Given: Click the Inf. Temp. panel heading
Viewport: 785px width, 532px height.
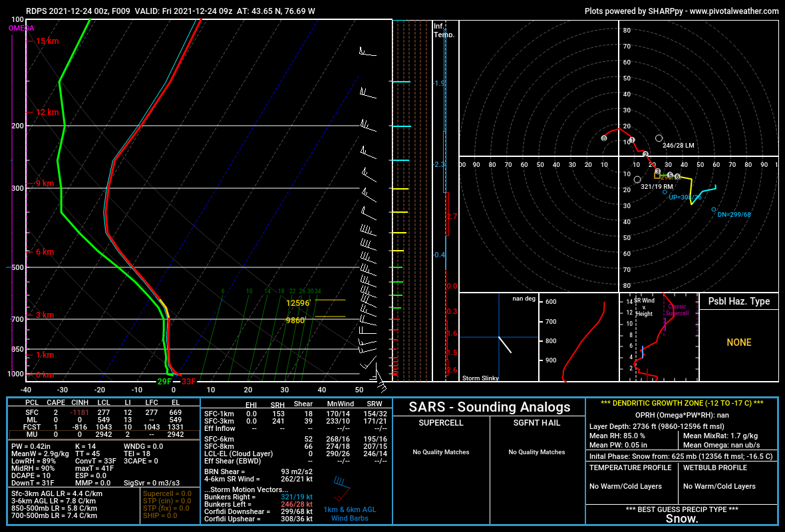Looking at the screenshot, I should click(x=444, y=30).
